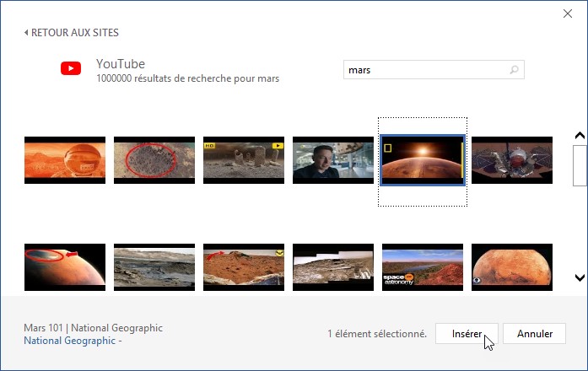This screenshot has height=371, width=588.
Task: Click the mars search text field
Action: pos(424,70)
